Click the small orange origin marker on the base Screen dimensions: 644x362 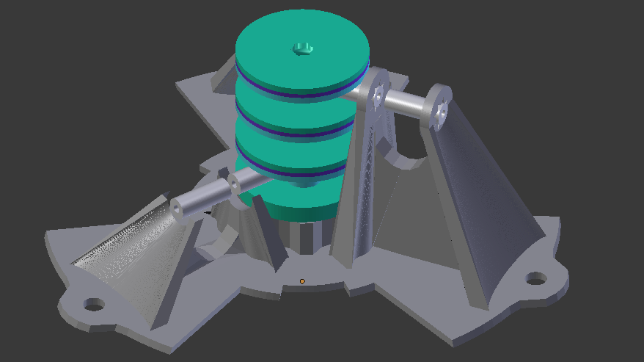click(302, 281)
